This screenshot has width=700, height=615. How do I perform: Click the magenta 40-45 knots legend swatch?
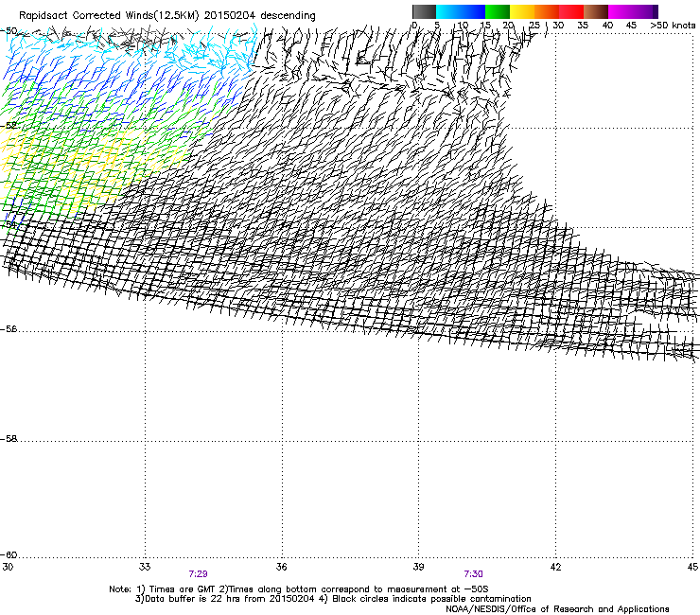pyautogui.click(x=621, y=11)
